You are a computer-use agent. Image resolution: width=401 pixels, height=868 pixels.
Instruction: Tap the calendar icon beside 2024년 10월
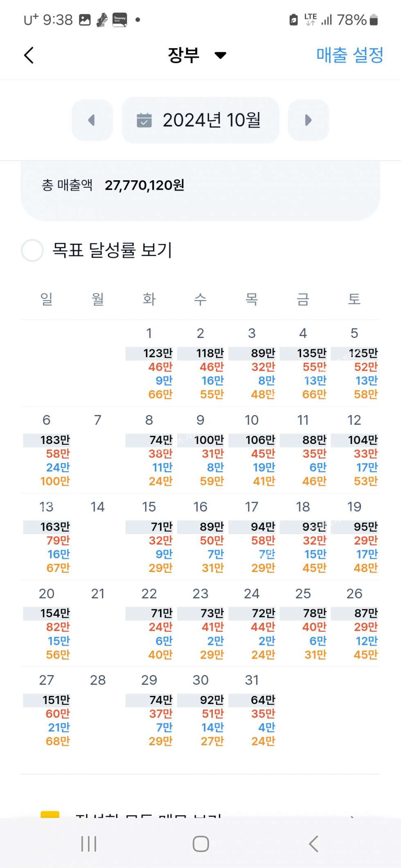click(144, 120)
